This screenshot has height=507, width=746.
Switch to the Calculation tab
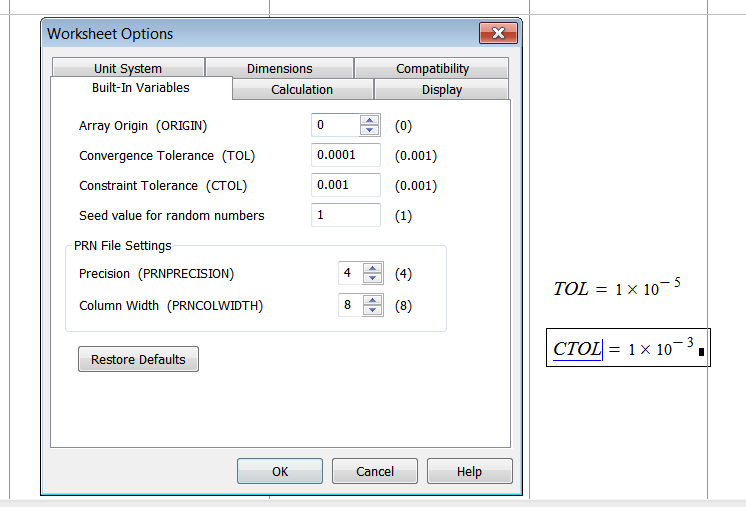pyautogui.click(x=302, y=89)
